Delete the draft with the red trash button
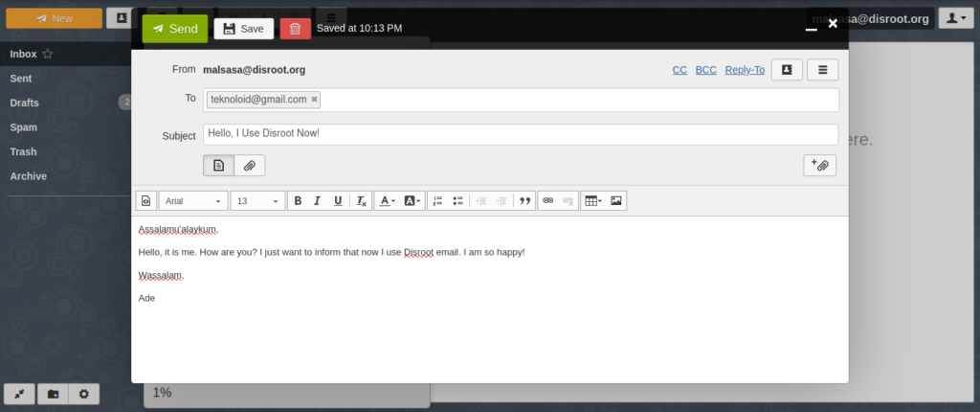 pos(296,29)
